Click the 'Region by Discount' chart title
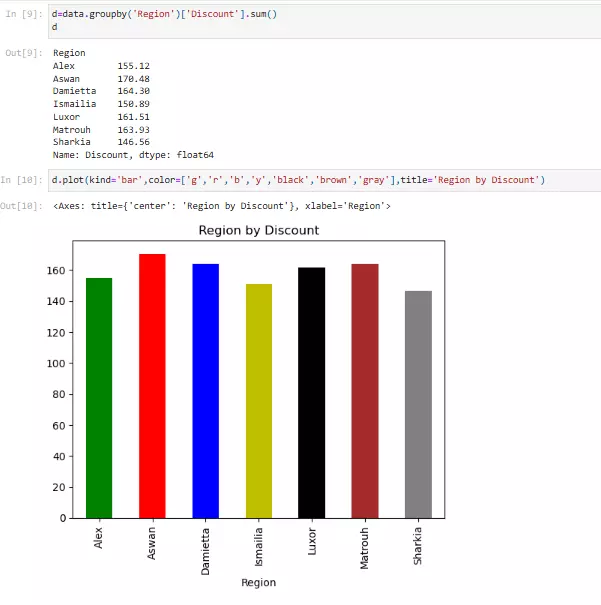This screenshot has height=605, width=601. click(259, 230)
